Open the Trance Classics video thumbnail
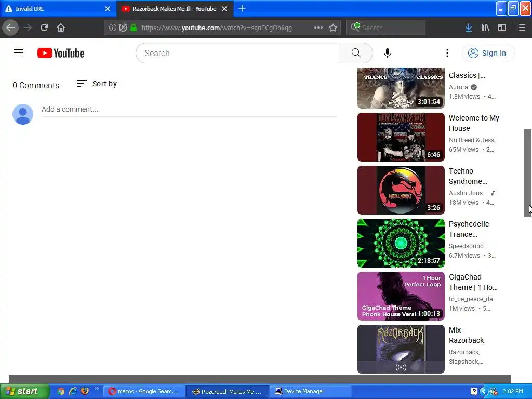The height and width of the screenshot is (399, 532). click(x=401, y=88)
